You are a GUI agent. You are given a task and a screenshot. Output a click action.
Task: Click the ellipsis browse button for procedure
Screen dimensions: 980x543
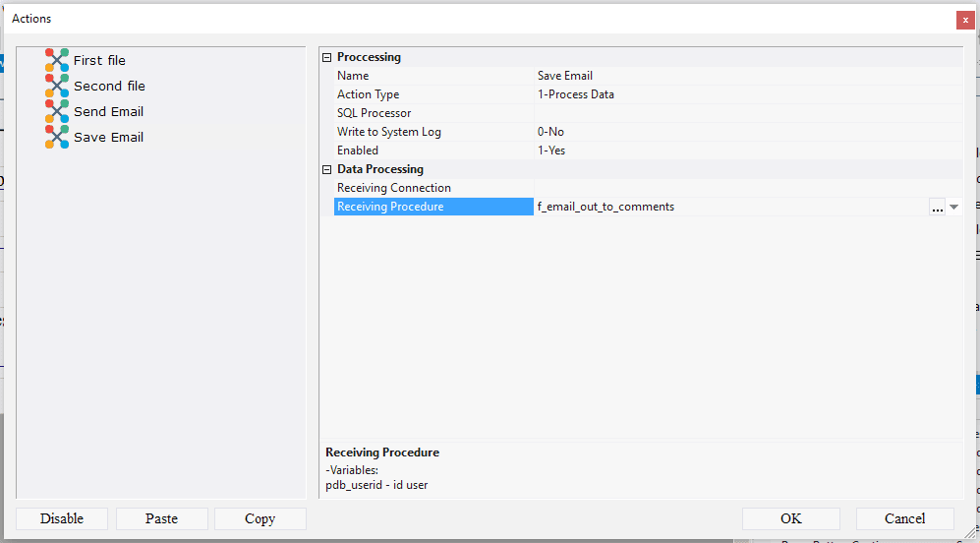(x=937, y=207)
